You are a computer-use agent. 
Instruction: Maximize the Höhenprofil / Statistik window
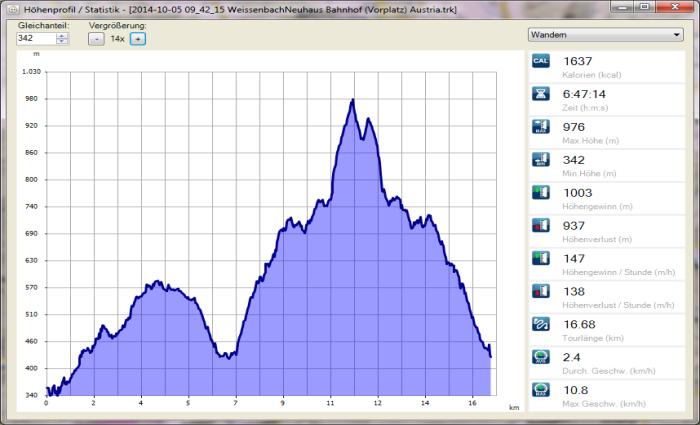point(645,8)
